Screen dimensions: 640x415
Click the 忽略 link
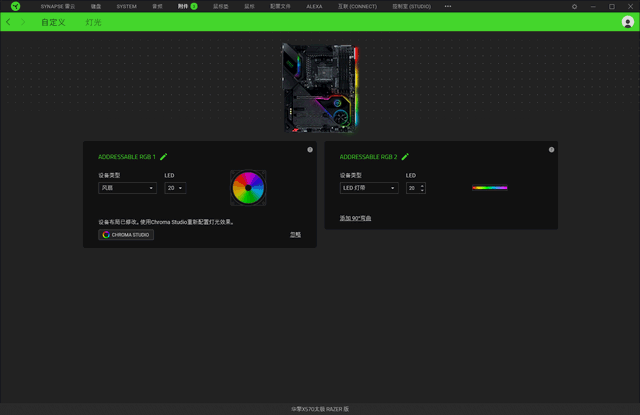[296, 235]
